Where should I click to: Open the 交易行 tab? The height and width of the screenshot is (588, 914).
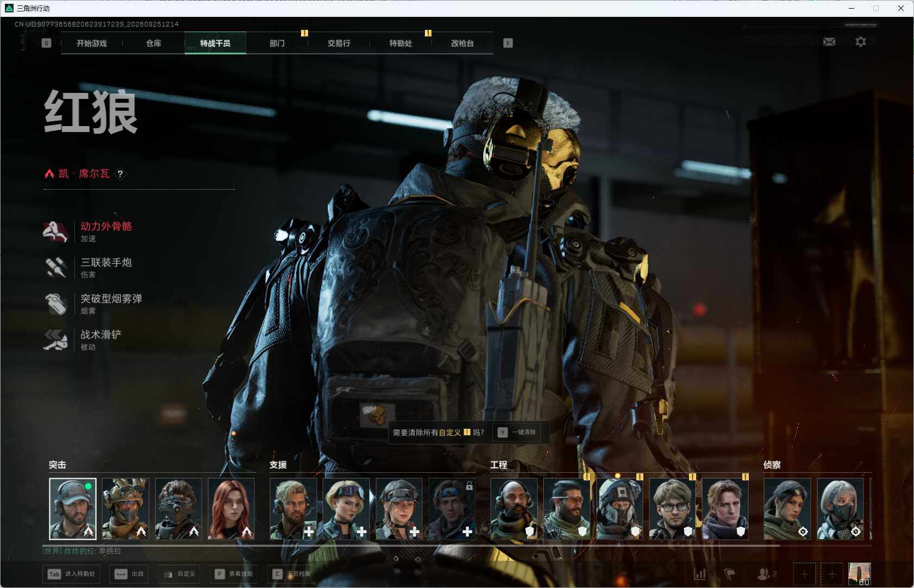click(339, 43)
